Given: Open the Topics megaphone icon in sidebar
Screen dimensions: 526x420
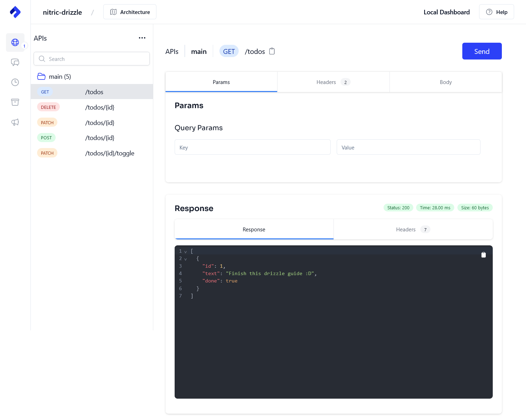Looking at the screenshot, I should click(x=15, y=122).
